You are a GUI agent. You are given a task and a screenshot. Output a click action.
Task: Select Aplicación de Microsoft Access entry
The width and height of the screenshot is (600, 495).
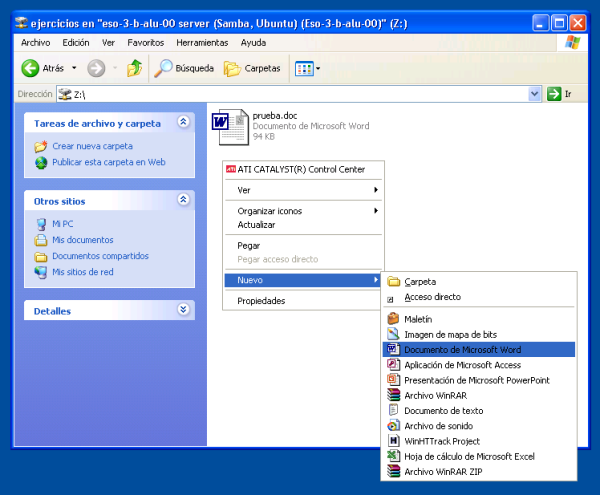(462, 365)
